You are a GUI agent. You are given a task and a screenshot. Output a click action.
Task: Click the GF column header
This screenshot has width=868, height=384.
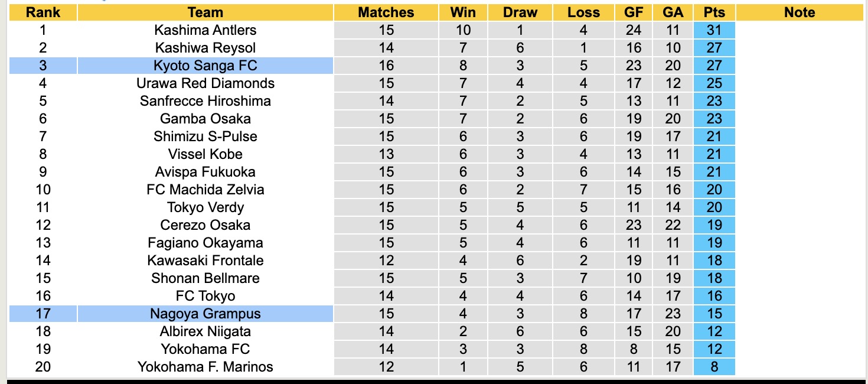(x=634, y=12)
